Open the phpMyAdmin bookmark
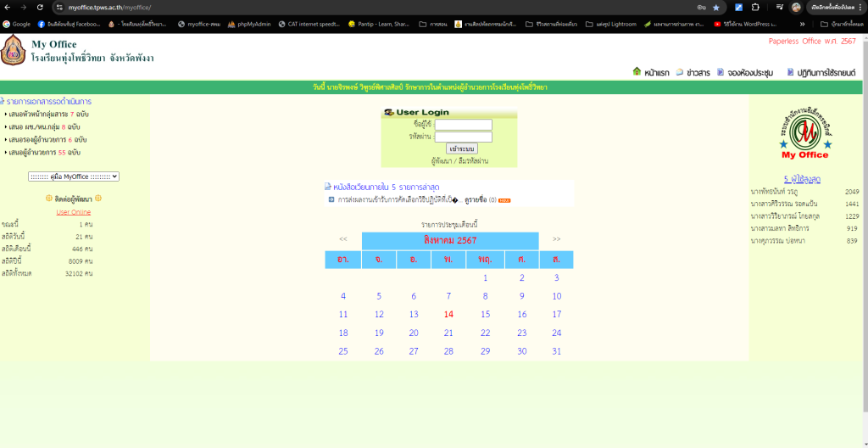The image size is (868, 448). tap(250, 24)
